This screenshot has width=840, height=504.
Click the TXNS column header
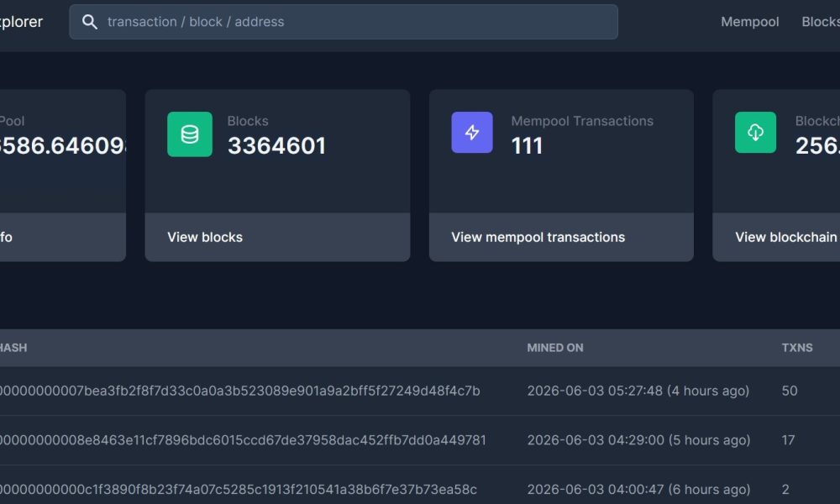click(796, 348)
